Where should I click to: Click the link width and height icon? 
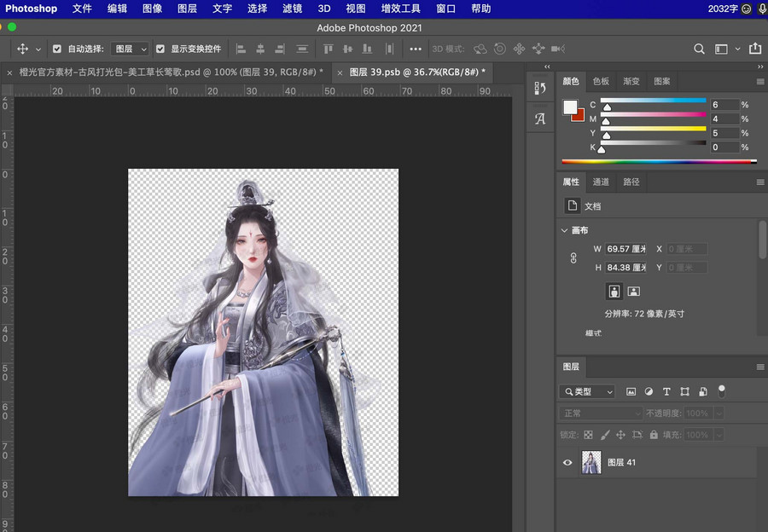[573, 258]
